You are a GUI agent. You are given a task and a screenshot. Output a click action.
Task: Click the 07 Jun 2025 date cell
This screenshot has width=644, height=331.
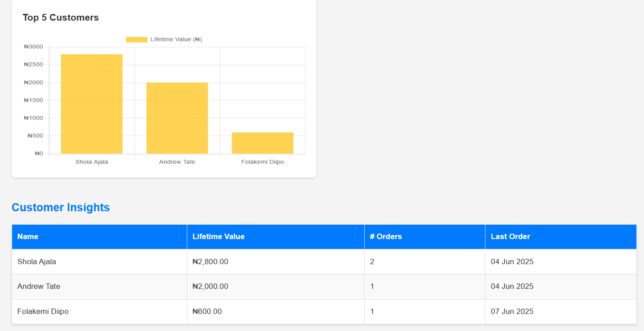tap(512, 311)
